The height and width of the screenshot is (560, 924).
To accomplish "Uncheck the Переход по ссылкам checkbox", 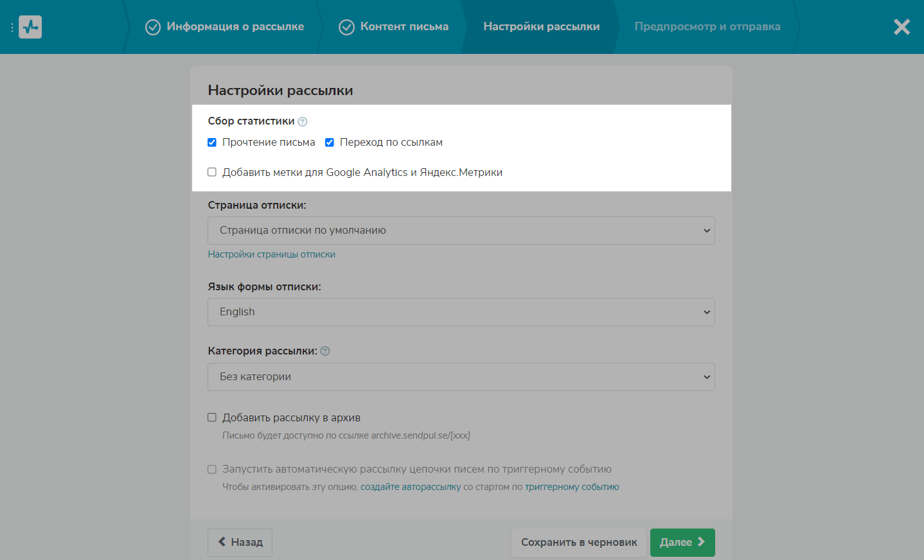I will point(330,143).
